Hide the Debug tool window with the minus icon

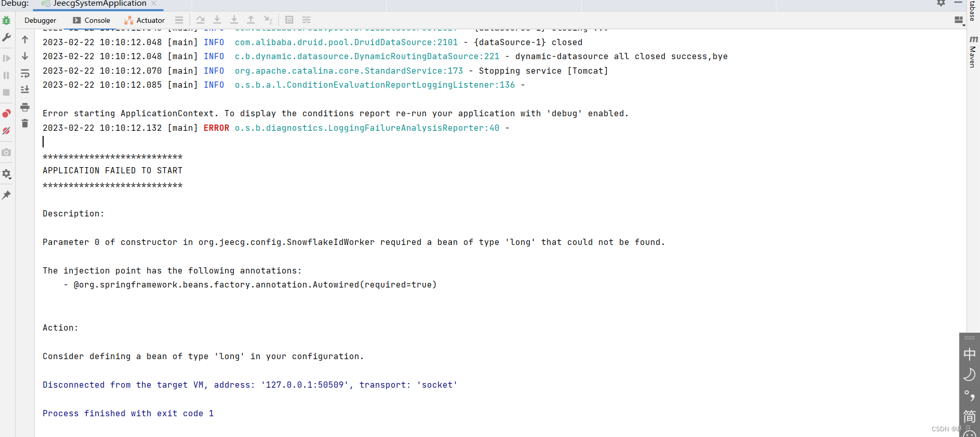click(958, 3)
